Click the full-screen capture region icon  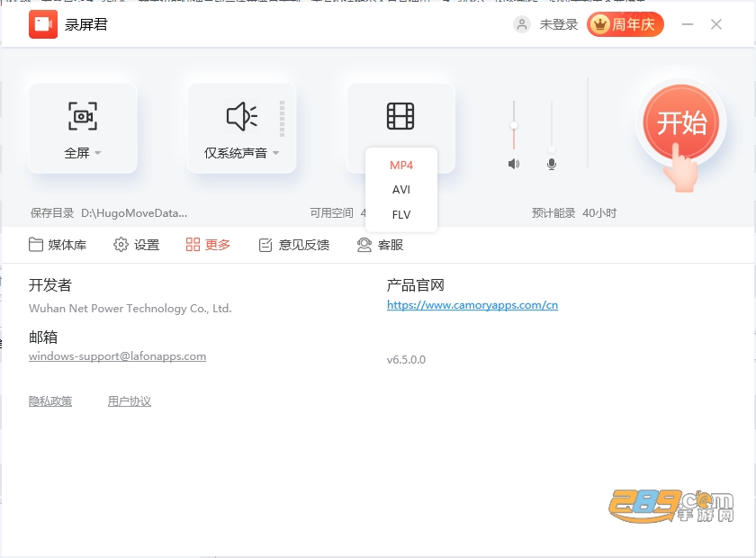[x=83, y=116]
